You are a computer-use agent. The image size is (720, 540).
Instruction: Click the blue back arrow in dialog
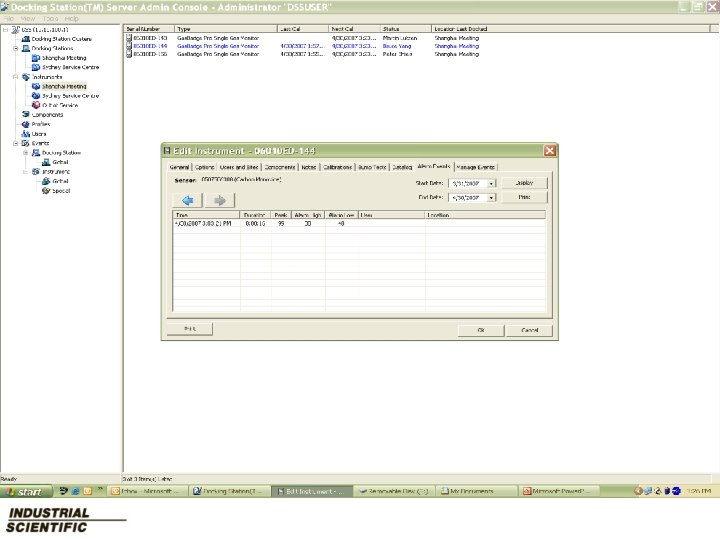(187, 200)
